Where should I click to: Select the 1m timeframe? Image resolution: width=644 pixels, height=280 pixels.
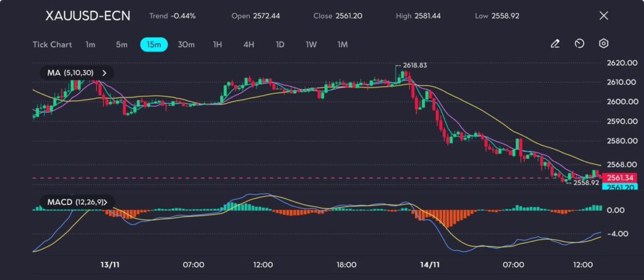point(91,45)
